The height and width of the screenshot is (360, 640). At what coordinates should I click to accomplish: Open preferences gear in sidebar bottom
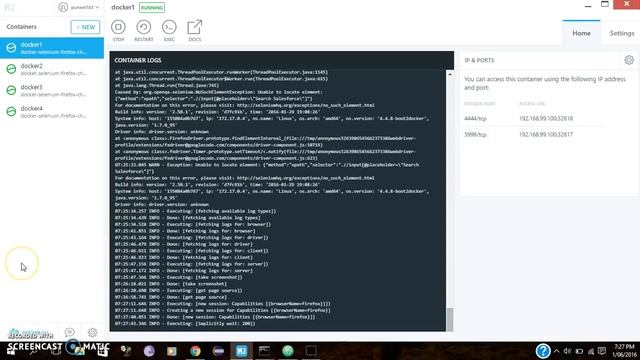[93, 332]
